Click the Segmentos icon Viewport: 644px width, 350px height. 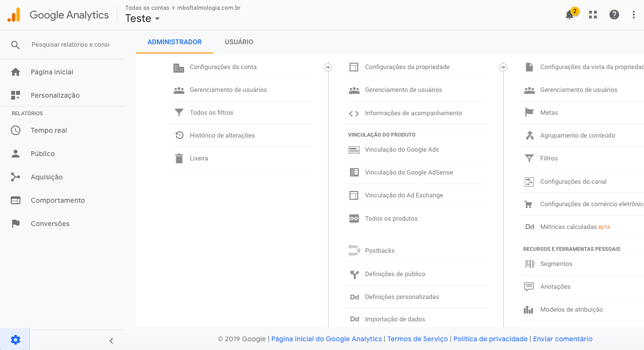530,264
